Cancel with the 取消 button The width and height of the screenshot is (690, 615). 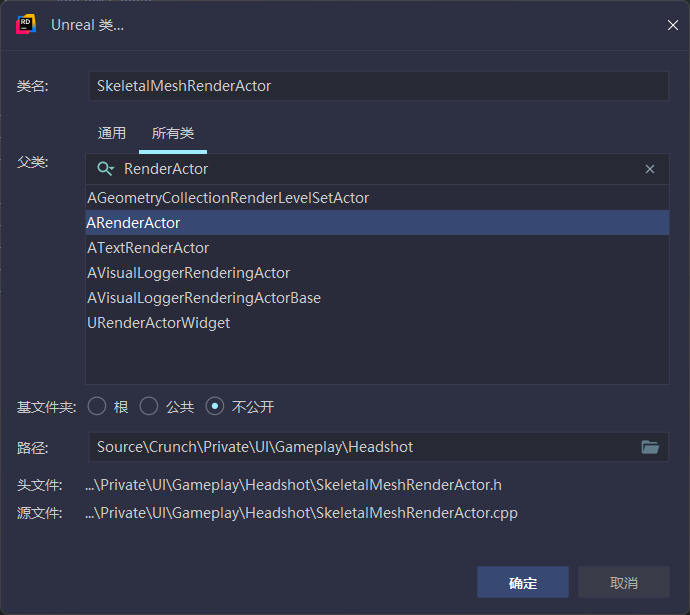click(624, 582)
